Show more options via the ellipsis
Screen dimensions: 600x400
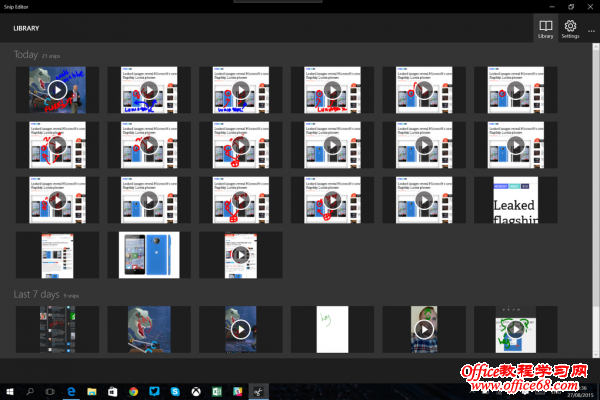pos(591,31)
